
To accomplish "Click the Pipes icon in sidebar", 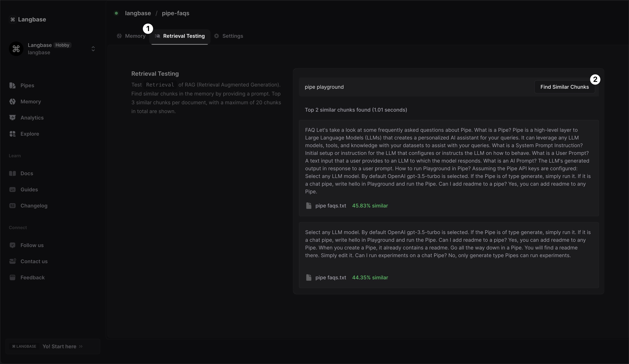I will [12, 86].
